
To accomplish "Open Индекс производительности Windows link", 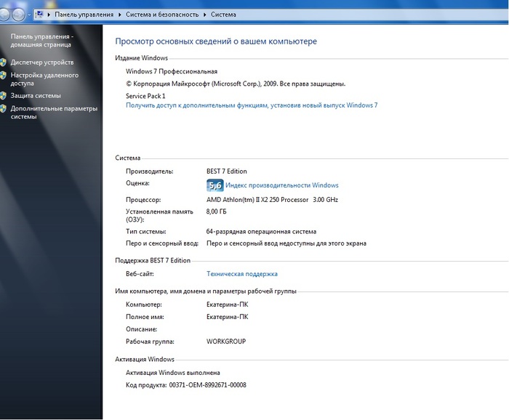I will tap(281, 185).
